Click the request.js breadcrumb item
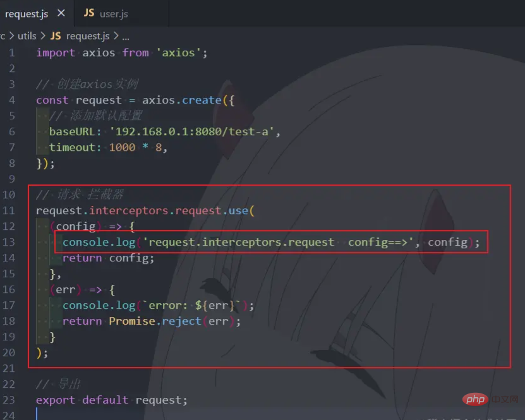The width and height of the screenshot is (525, 420). [x=88, y=36]
